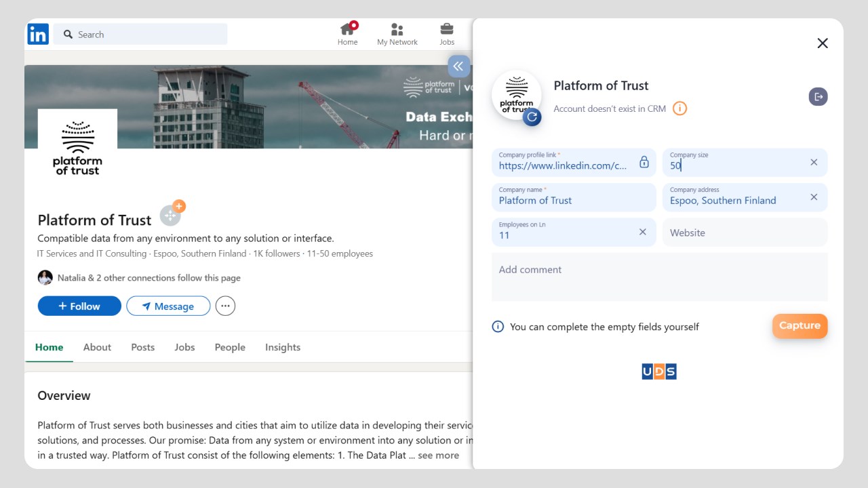
Task: Click the Platform of Trust logo in UDS panel
Action: [x=517, y=95]
